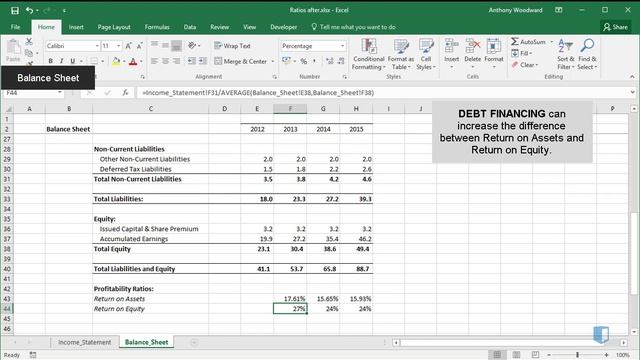
Task: Expand the formula bar chevron
Action: [632, 93]
